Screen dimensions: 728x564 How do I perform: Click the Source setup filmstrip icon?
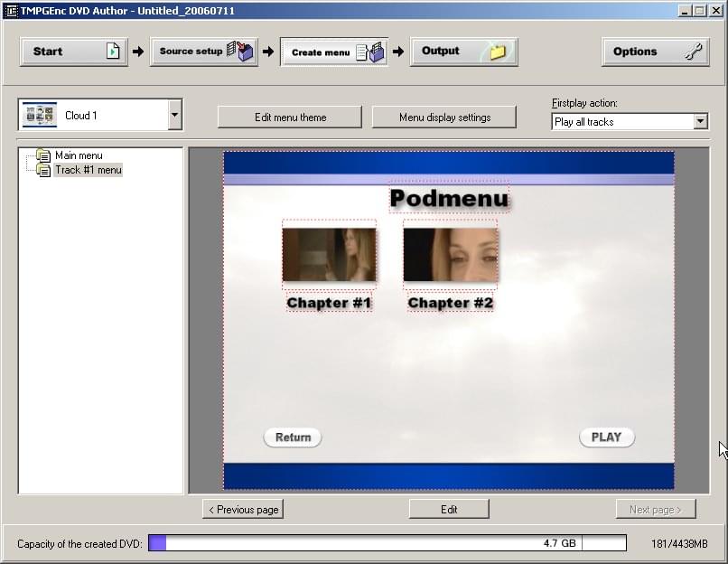point(240,51)
